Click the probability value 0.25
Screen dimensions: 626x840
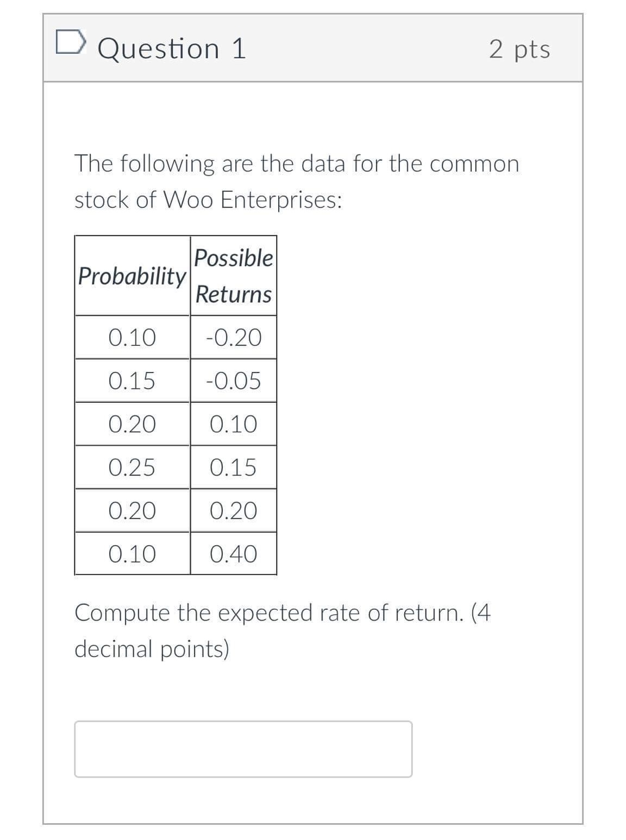pos(132,468)
